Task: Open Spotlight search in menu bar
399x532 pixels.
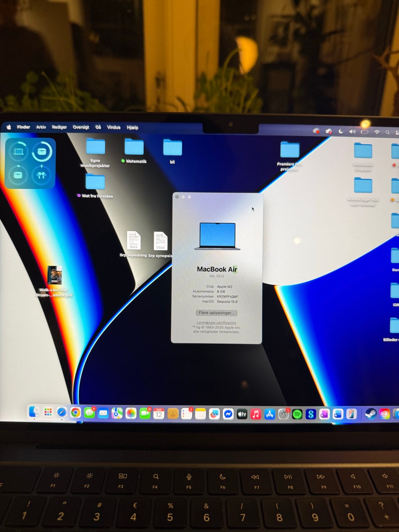Action: pyautogui.click(x=387, y=132)
